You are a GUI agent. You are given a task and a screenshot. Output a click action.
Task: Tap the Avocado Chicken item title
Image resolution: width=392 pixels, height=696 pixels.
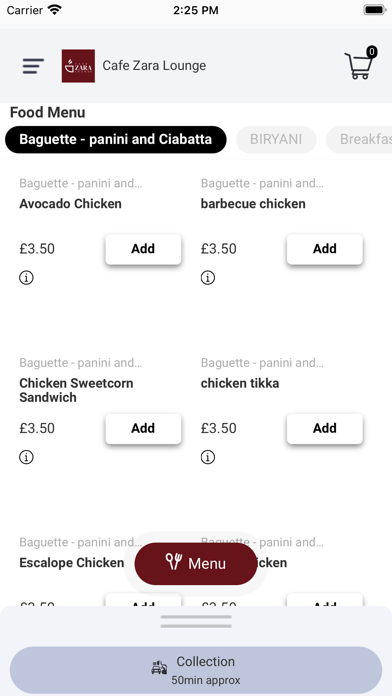point(70,204)
